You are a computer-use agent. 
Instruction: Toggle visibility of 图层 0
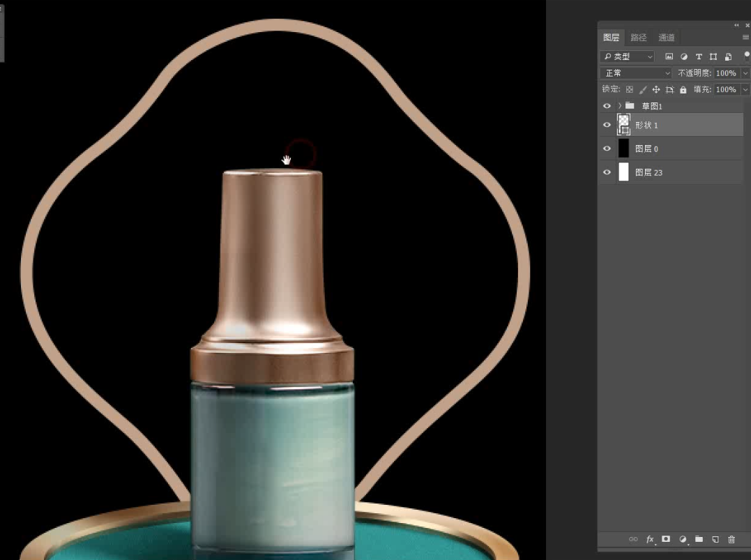607,149
